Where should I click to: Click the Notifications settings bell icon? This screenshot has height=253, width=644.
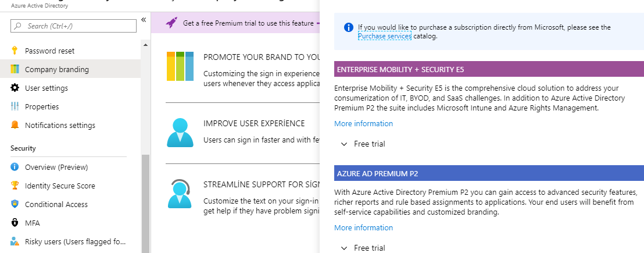pos(15,125)
